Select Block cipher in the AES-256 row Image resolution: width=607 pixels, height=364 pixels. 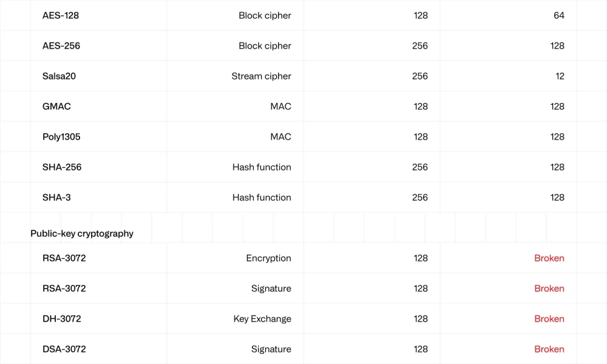(265, 46)
